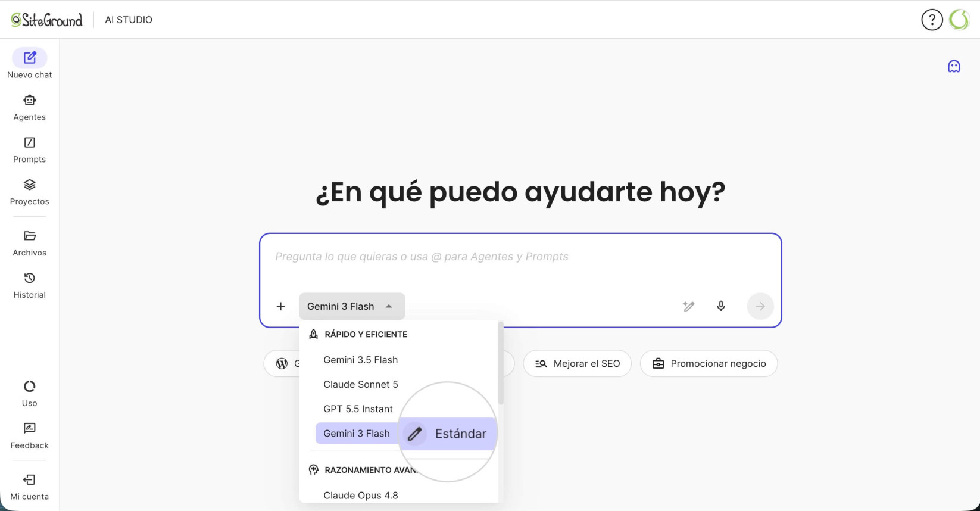Open the Archivos folder icon
The height and width of the screenshot is (511, 980).
(30, 236)
